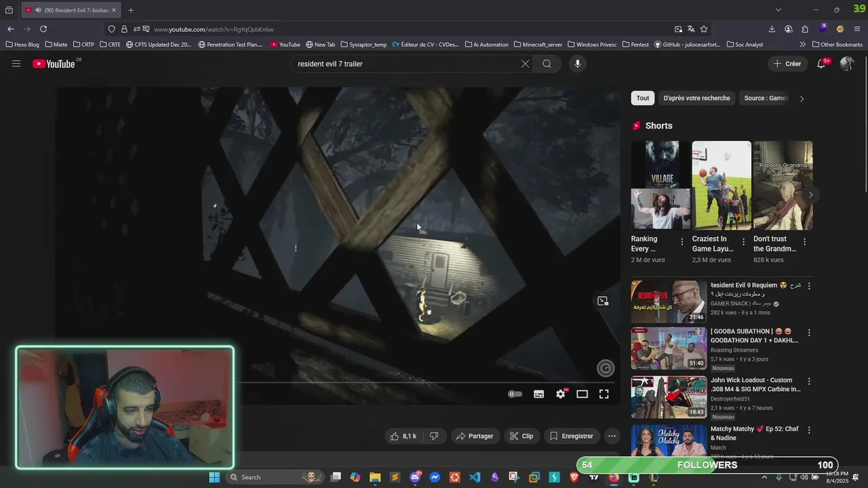The width and height of the screenshot is (868, 488).
Task: Show more bookmarks with double chevron
Action: click(x=803, y=45)
